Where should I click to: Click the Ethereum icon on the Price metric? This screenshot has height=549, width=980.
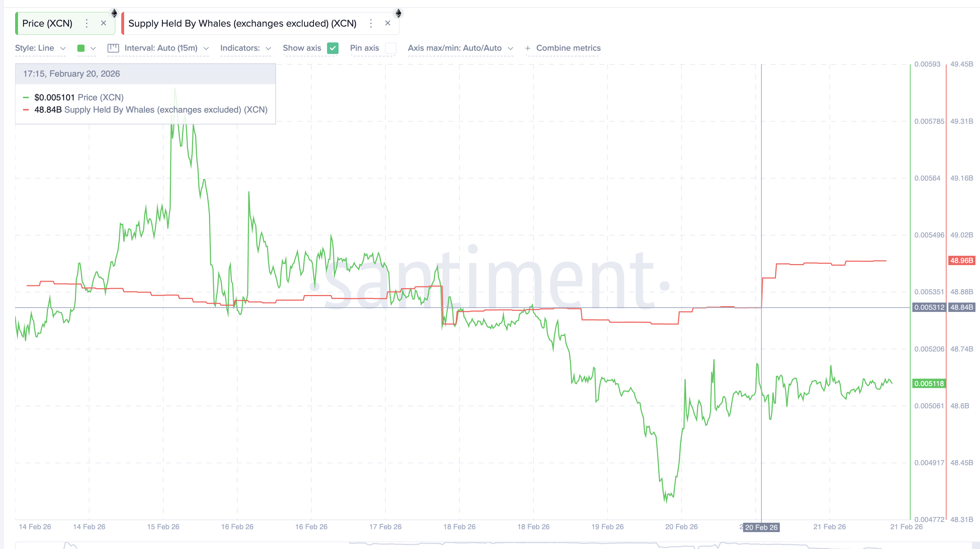114,14
